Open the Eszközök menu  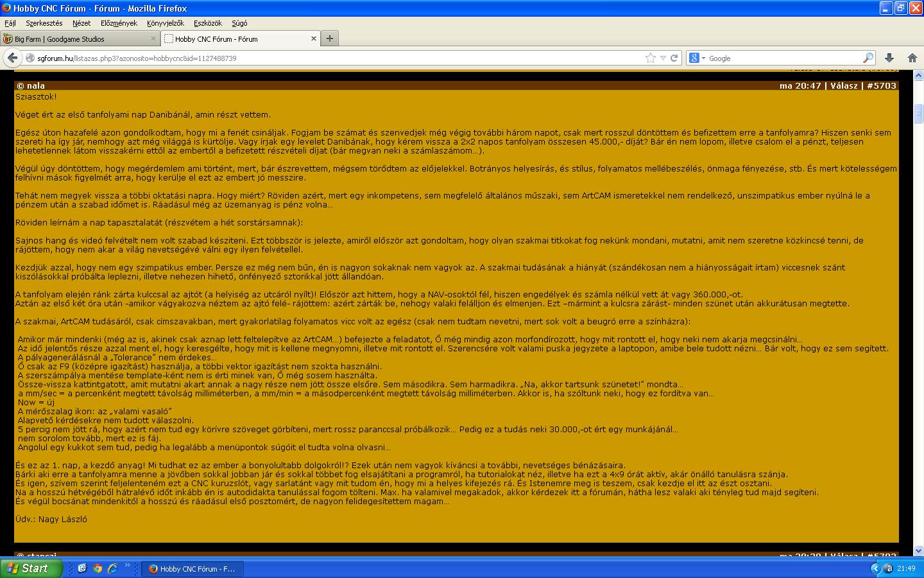(x=208, y=23)
